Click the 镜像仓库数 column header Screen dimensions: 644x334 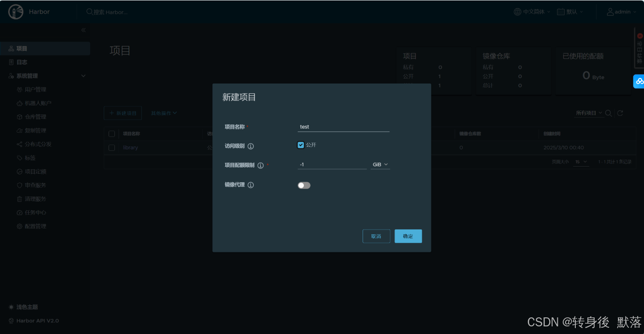click(470, 134)
